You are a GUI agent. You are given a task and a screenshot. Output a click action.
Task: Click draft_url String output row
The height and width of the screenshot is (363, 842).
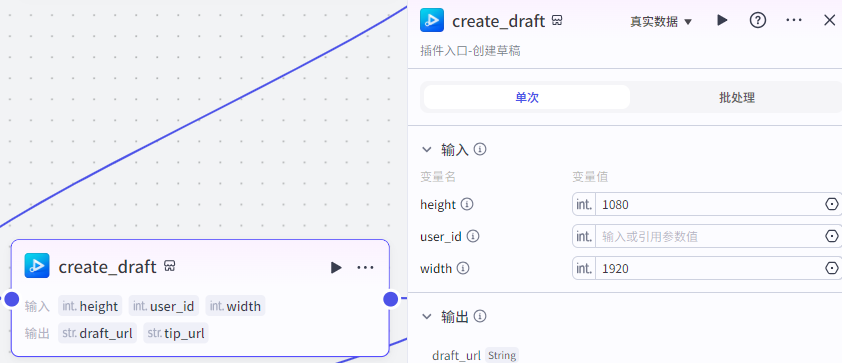475,355
